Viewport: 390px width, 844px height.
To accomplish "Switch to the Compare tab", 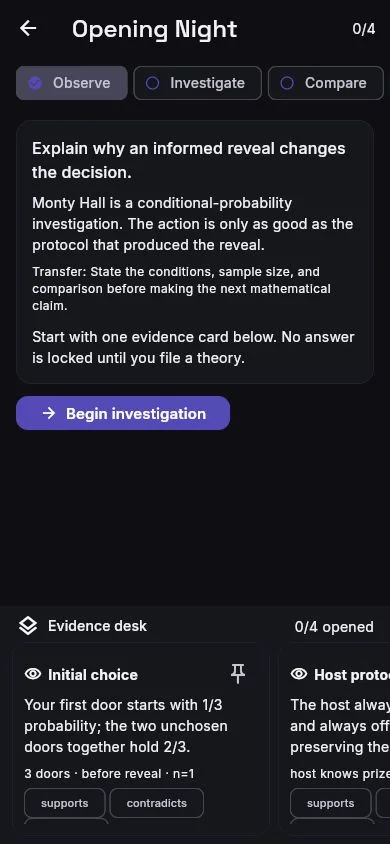I will coord(325,83).
